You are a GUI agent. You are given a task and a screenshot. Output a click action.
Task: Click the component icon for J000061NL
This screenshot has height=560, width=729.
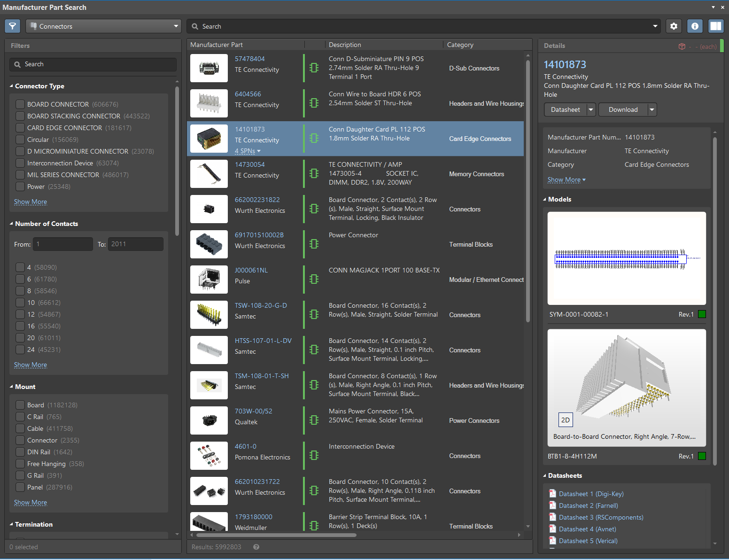(x=314, y=279)
